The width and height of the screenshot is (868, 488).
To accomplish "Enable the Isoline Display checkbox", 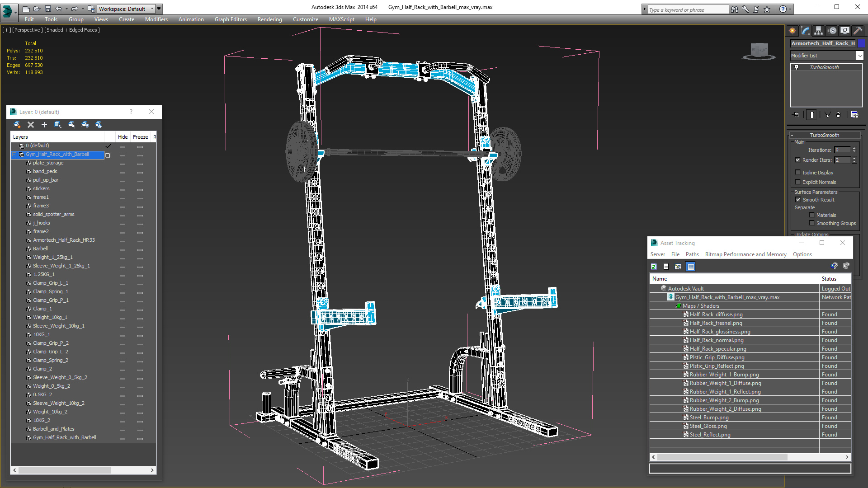I will [798, 172].
